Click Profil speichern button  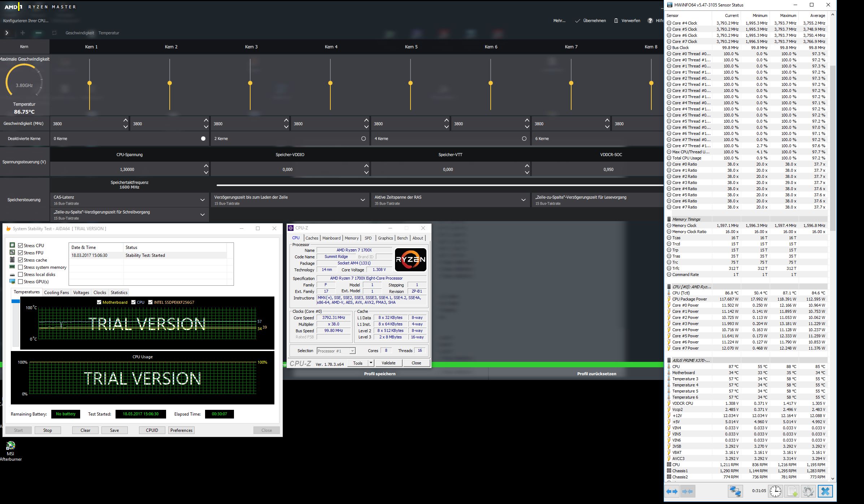tap(379, 374)
